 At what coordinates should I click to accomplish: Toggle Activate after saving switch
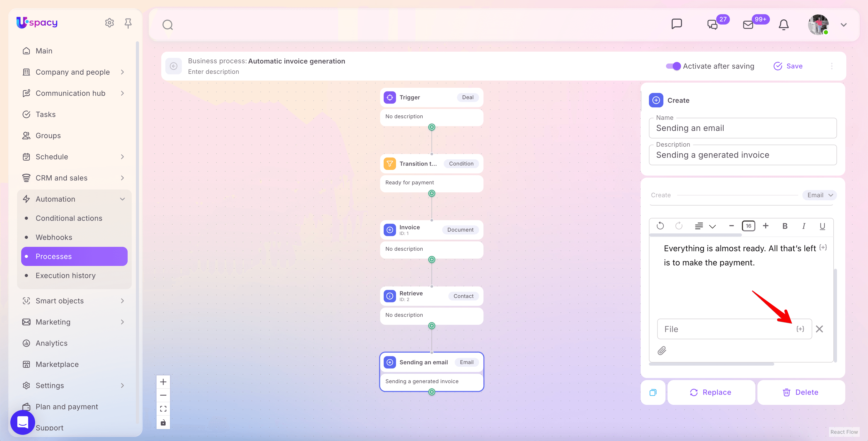click(x=673, y=66)
